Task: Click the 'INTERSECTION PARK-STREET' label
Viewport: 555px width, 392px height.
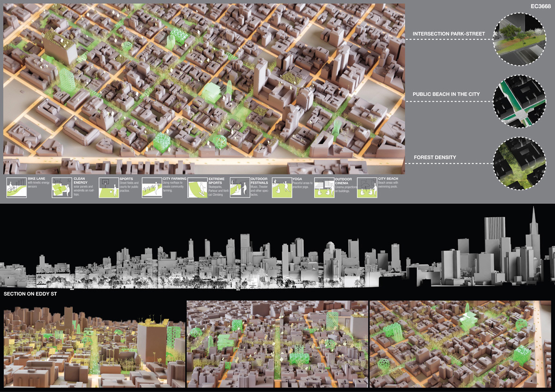Action: (449, 34)
